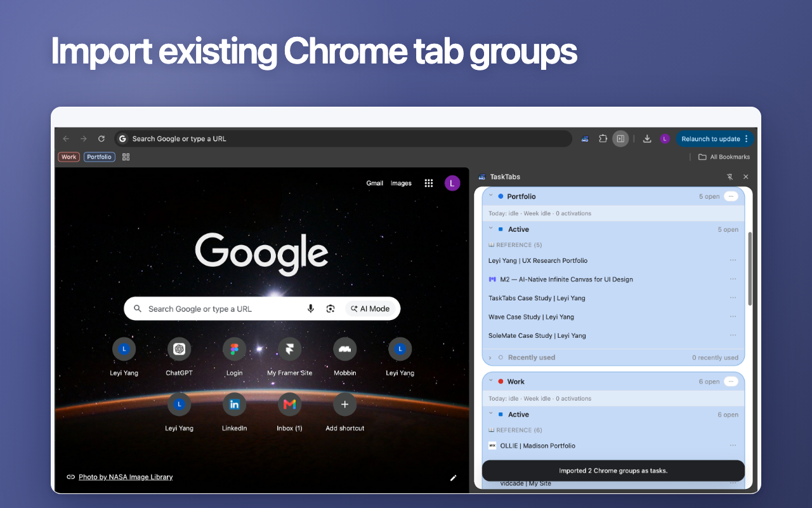Unpin the TaskTabs side panel
This screenshot has width=812, height=508.
point(730,177)
